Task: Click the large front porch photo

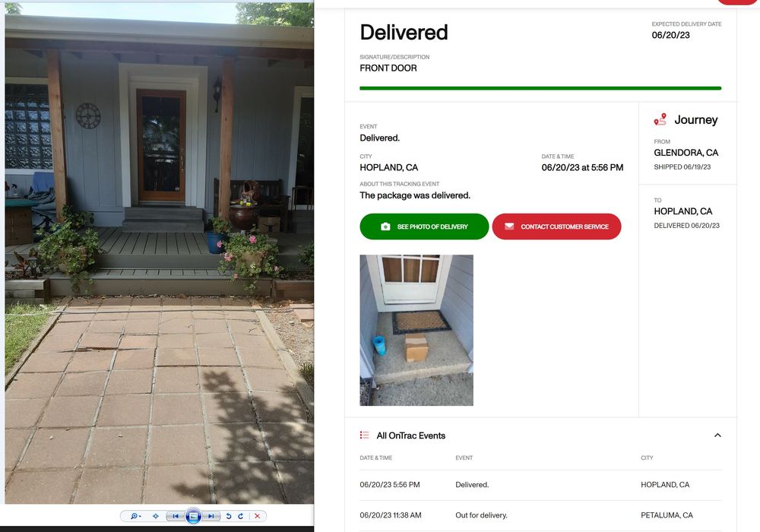Action: pos(160,253)
